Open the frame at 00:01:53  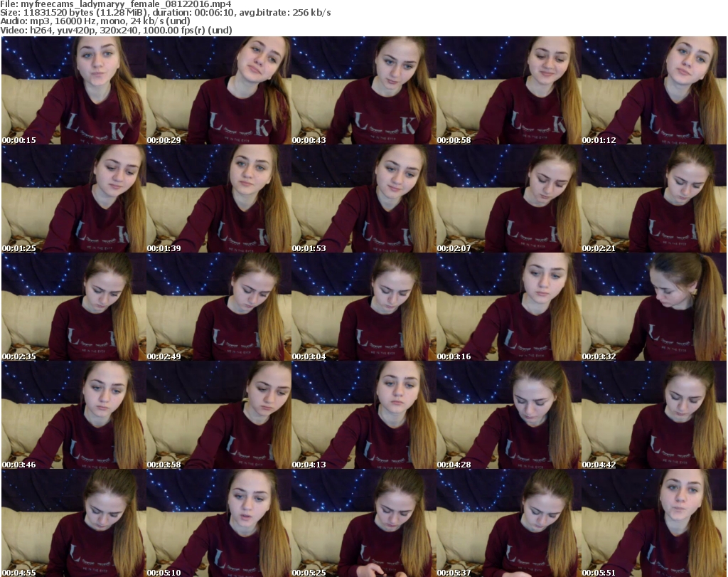363,199
